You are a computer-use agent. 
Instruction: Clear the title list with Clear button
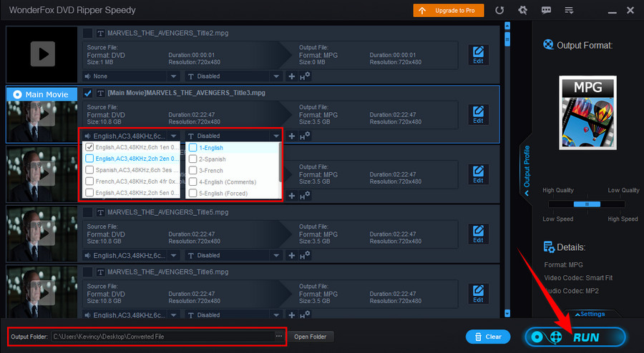(x=488, y=337)
